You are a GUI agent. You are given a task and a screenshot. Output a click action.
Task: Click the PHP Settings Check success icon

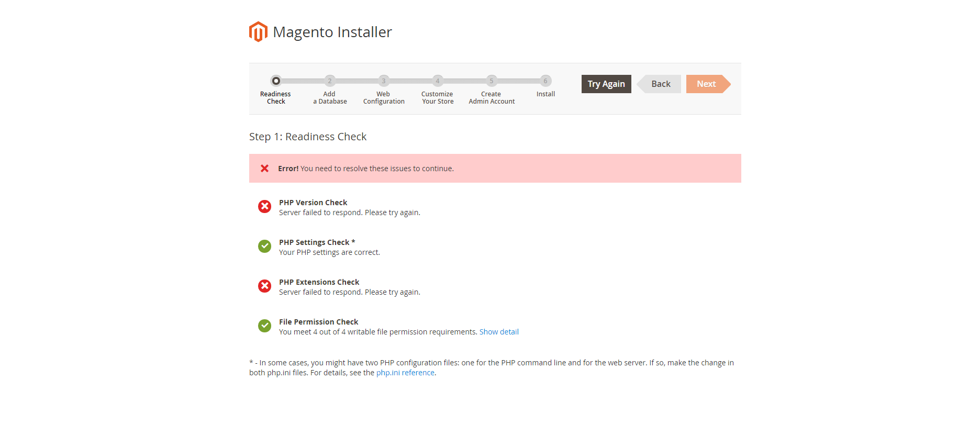coord(265,247)
